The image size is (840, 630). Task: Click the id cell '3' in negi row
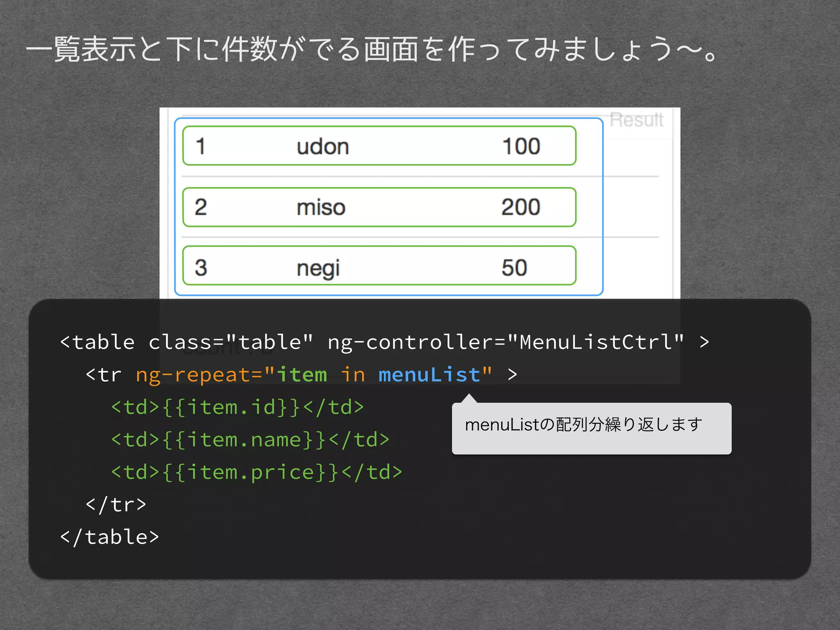[201, 267]
